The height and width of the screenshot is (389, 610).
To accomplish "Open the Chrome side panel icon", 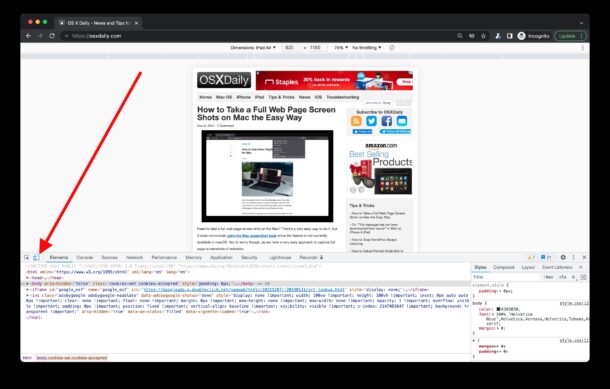I will tap(509, 36).
